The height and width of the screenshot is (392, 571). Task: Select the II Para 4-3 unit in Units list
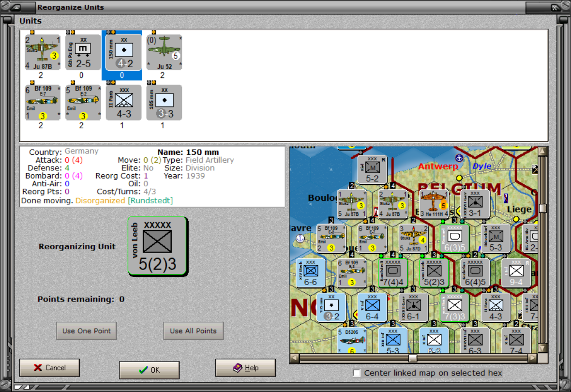(x=123, y=103)
